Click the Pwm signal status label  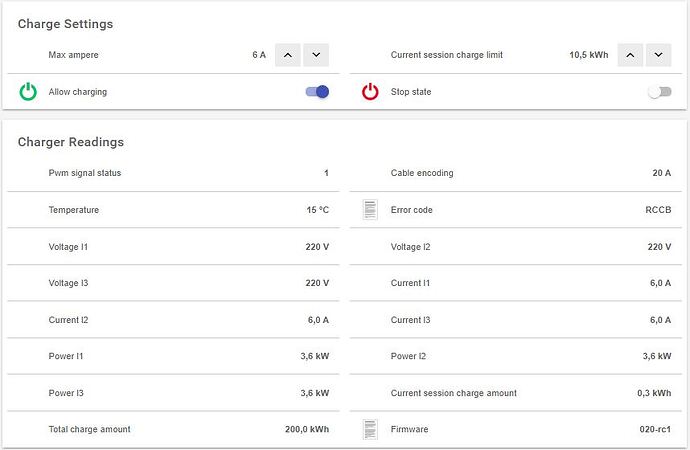click(84, 173)
